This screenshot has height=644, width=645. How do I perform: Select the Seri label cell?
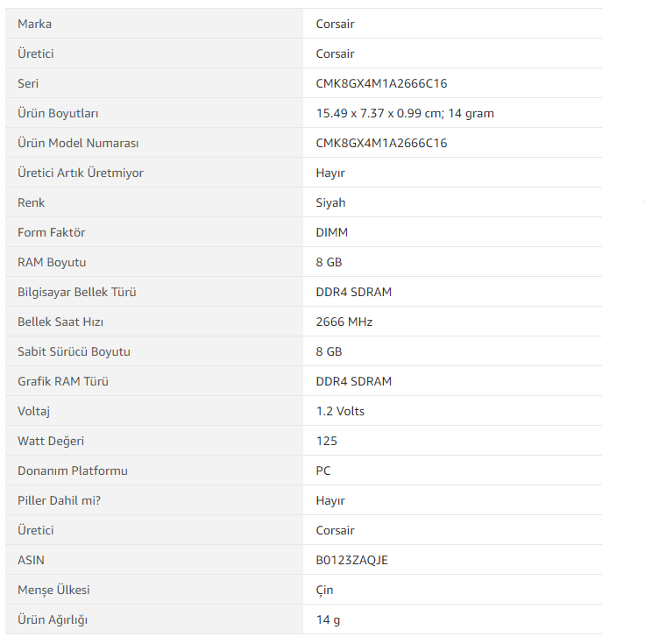tap(28, 83)
